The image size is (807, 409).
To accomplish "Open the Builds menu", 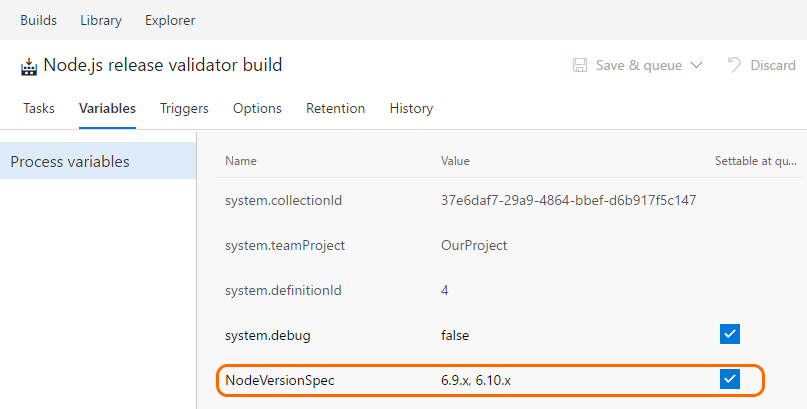I will tap(38, 20).
